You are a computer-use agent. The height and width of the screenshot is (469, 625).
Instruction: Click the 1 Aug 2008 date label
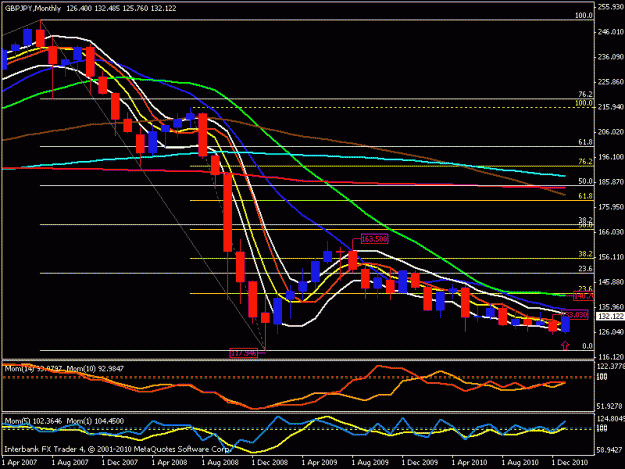tap(220, 463)
